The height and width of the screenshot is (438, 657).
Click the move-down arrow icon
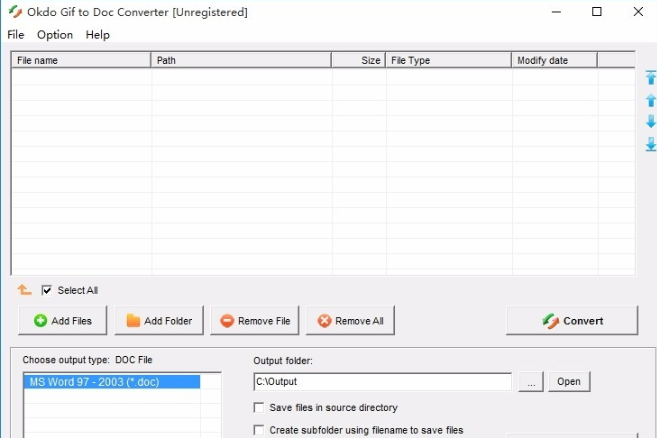click(x=651, y=122)
